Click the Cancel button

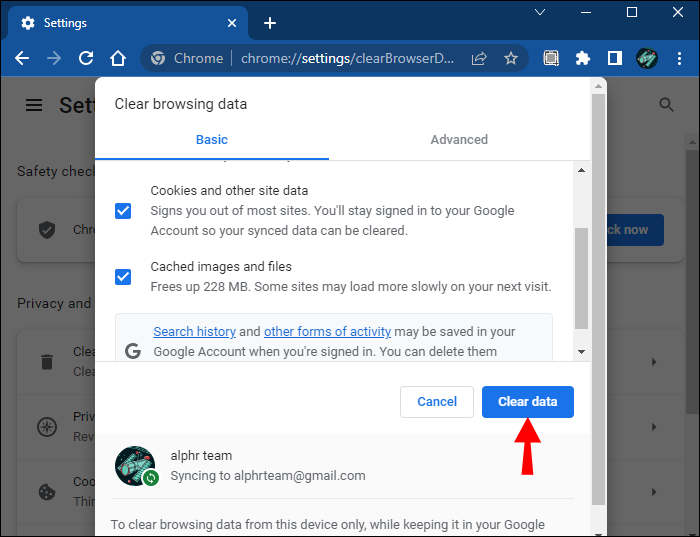point(437,402)
